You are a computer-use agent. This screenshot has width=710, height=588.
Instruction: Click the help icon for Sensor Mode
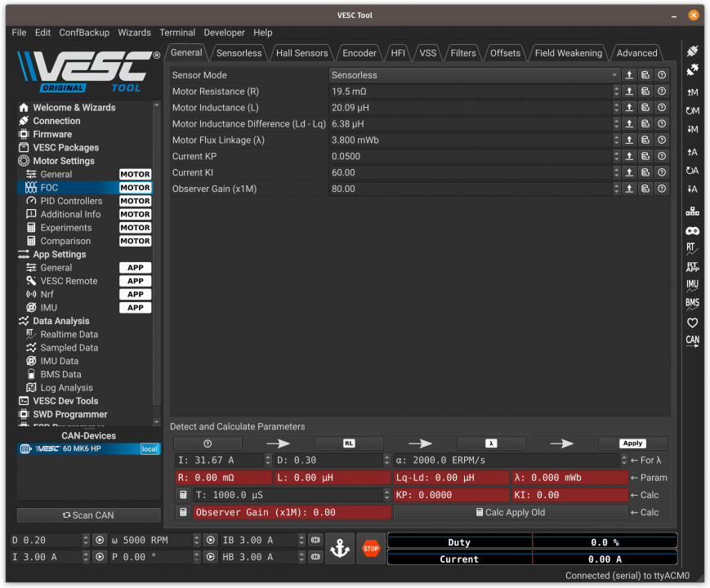point(662,75)
